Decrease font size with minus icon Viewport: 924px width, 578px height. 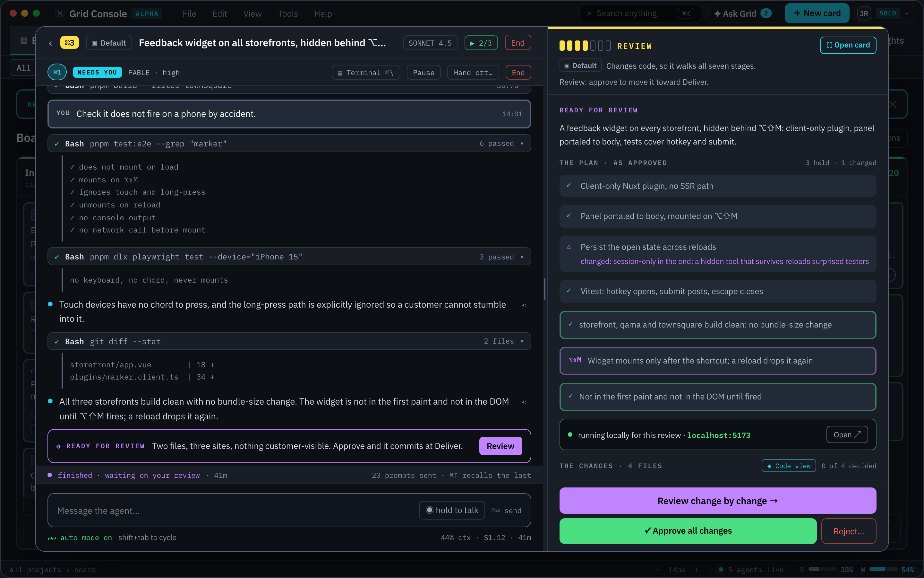pyautogui.click(x=657, y=570)
